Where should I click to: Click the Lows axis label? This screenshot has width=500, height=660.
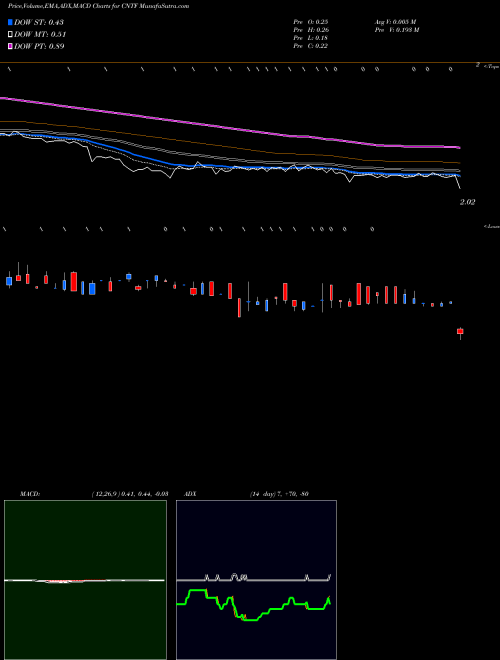tap(492, 226)
